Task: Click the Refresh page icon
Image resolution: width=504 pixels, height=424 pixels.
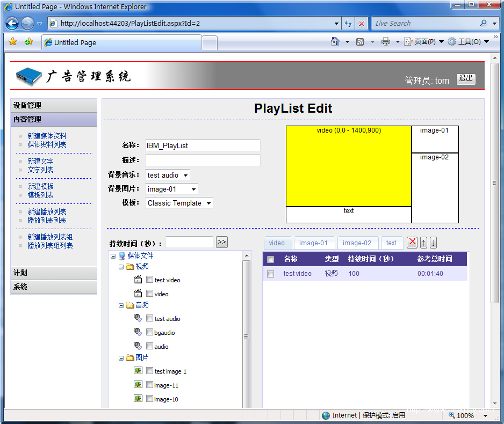Action: coord(348,23)
